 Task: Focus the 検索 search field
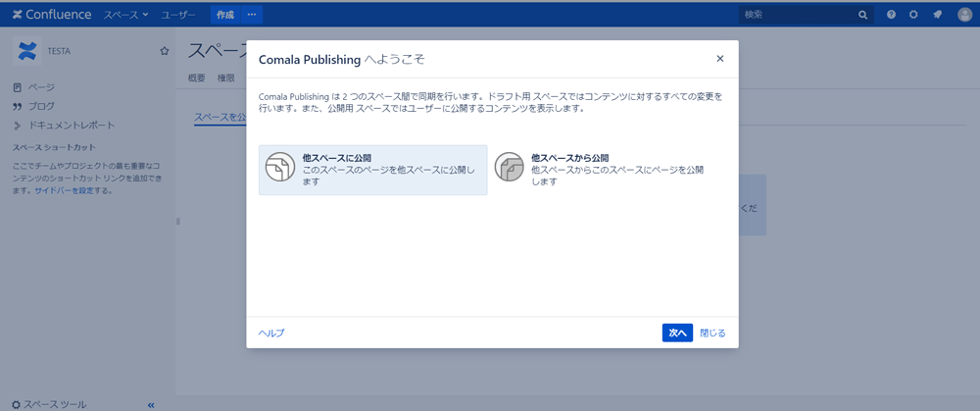click(807, 15)
